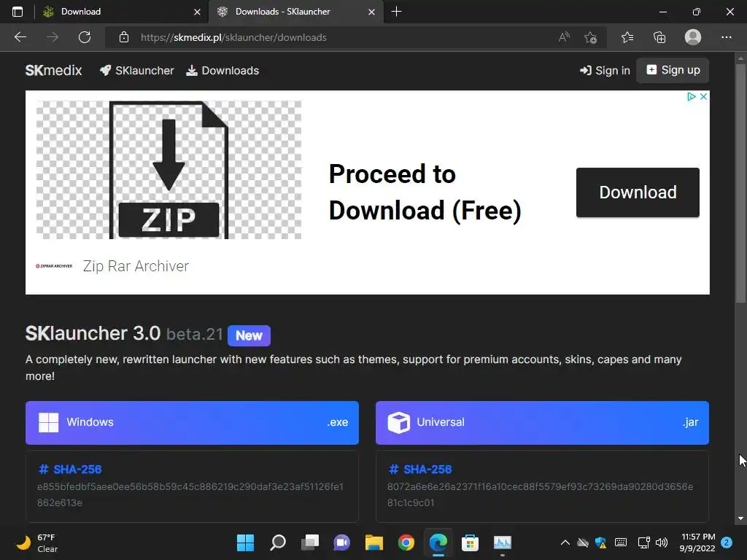Viewport: 747px width, 560px height.
Task: Download the Universal .jar launcher
Action: [542, 422]
